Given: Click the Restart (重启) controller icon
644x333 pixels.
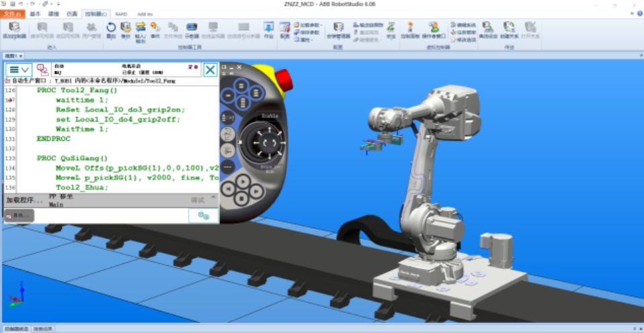Looking at the screenshot, I should click(112, 30).
